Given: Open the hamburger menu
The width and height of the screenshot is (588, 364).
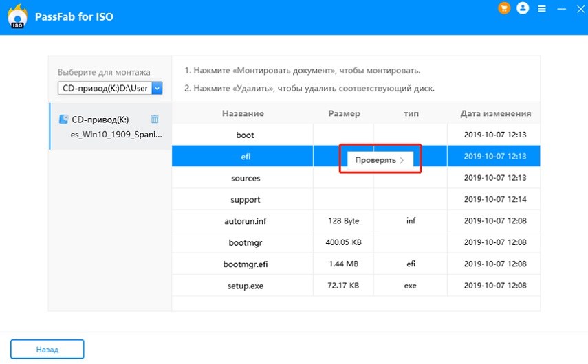Looking at the screenshot, I should 542,9.
